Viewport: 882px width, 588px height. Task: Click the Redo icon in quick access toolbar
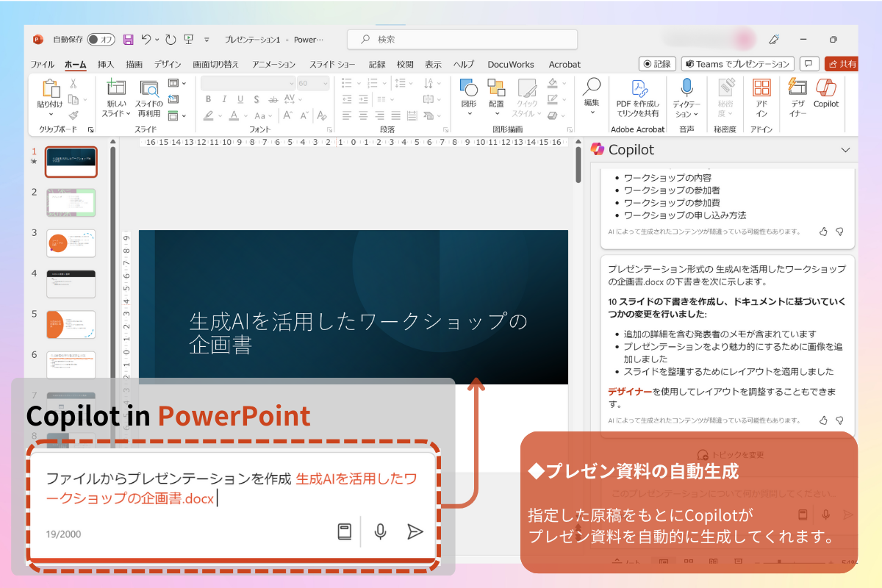[x=171, y=40]
